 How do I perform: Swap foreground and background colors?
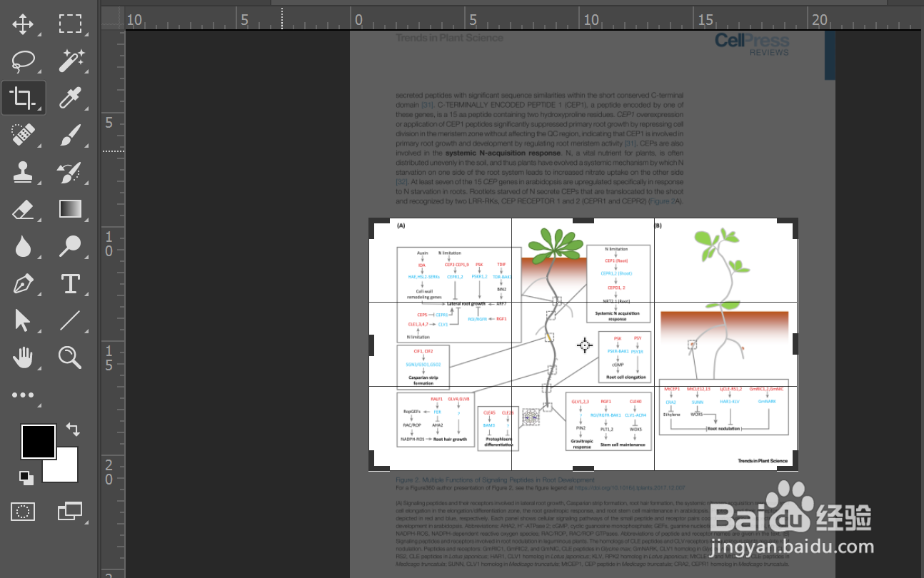tap(73, 430)
